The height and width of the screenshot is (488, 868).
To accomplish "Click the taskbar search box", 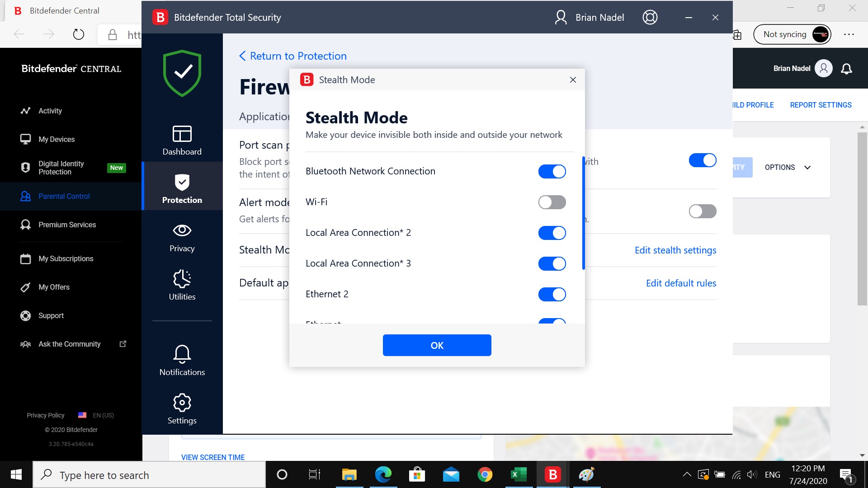I will (149, 474).
